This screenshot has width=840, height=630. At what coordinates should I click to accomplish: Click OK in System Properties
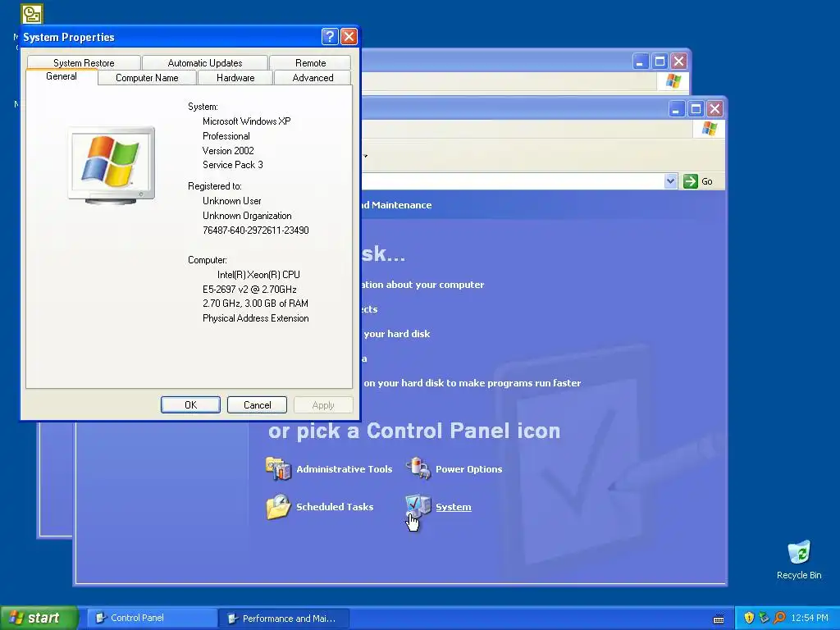(x=190, y=405)
